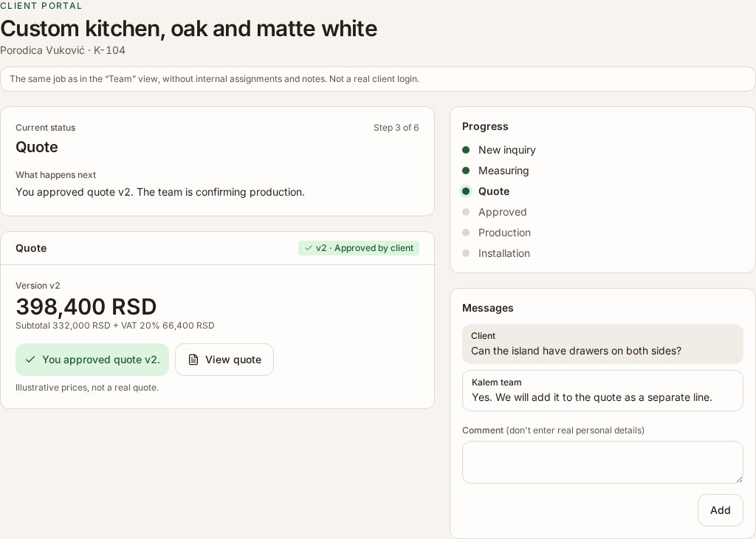This screenshot has height=539, width=756.
Task: Click the View quote button
Action: coord(224,360)
